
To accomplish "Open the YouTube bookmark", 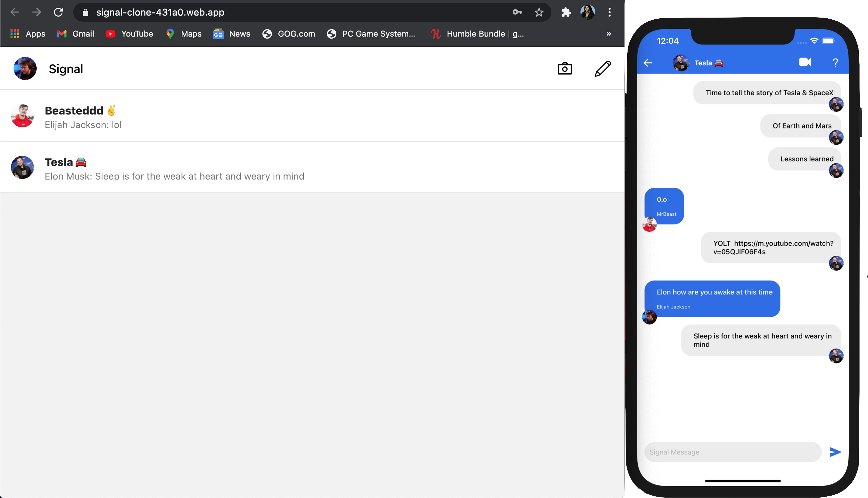I will coord(130,34).
